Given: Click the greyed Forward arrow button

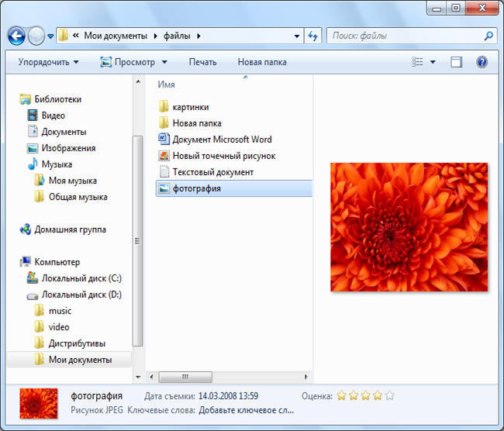Looking at the screenshot, I should tap(36, 36).
